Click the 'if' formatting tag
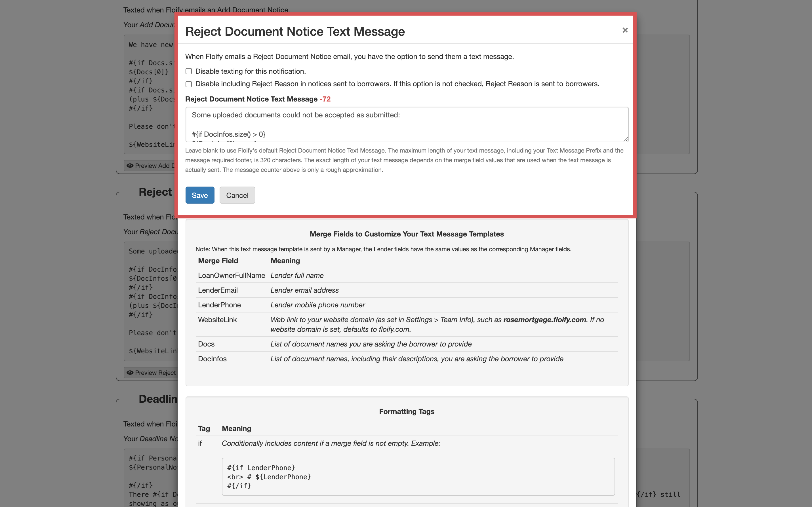812x507 pixels. (200, 443)
